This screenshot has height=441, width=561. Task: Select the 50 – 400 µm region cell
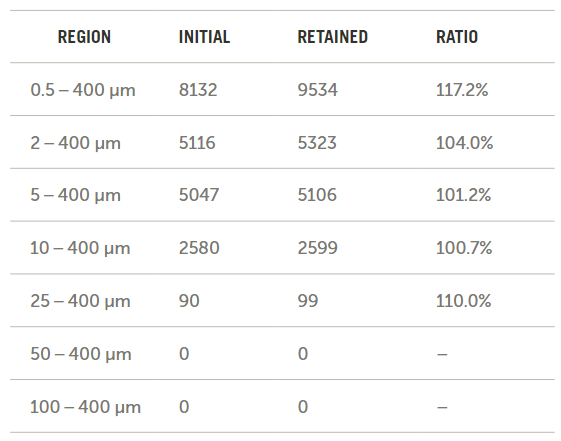coord(81,354)
